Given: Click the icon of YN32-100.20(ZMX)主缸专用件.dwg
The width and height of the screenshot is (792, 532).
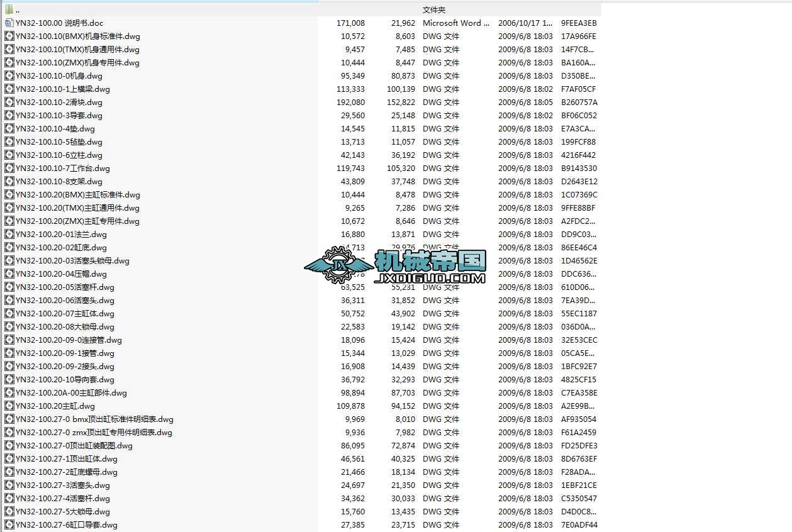Looking at the screenshot, I should 9,221.
